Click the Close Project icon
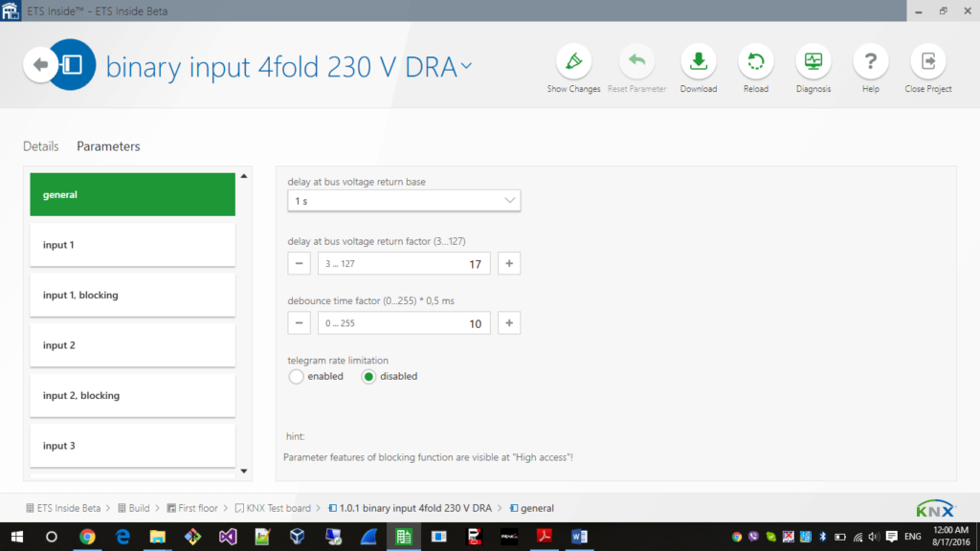The height and width of the screenshot is (551, 980). (928, 61)
